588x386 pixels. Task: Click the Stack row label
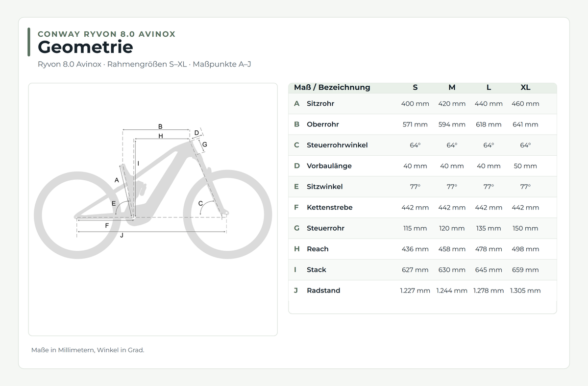[317, 270]
